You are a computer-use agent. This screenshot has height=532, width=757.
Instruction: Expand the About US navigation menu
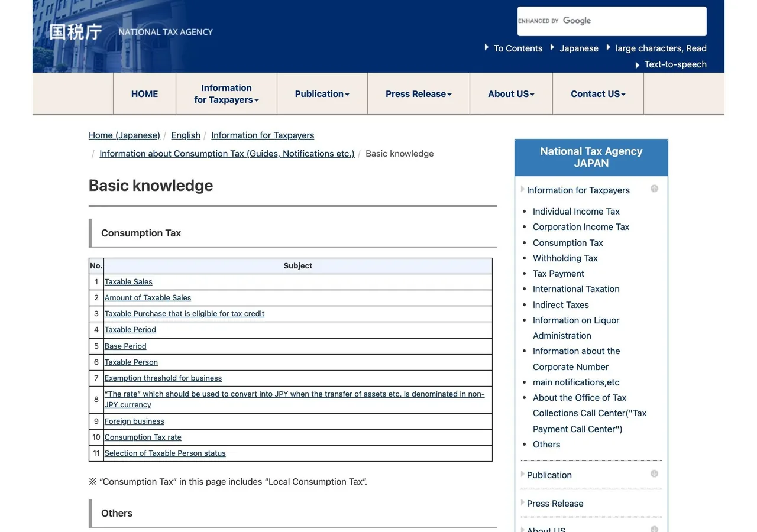coord(511,94)
